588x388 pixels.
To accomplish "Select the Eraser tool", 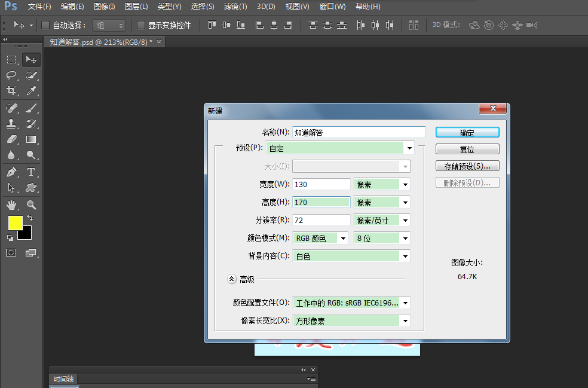I will 11,139.
